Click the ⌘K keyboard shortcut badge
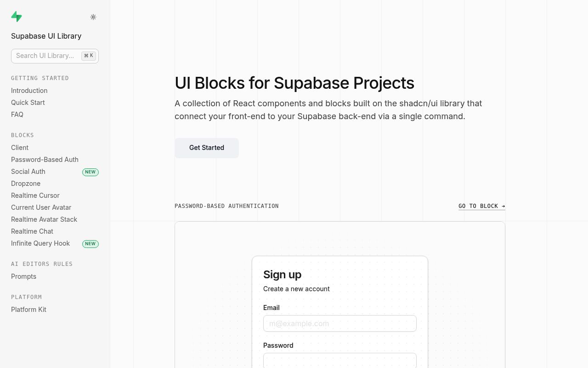The width and height of the screenshot is (588, 368). (x=88, y=56)
